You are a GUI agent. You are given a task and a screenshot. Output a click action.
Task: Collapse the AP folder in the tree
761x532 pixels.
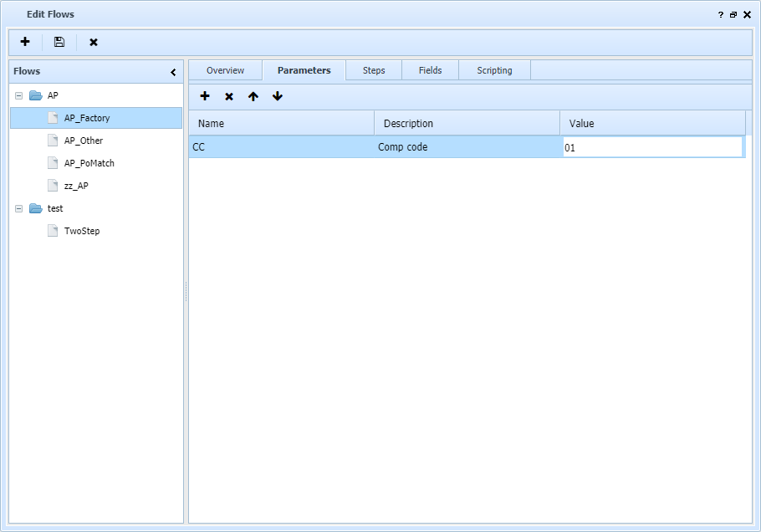coord(18,95)
